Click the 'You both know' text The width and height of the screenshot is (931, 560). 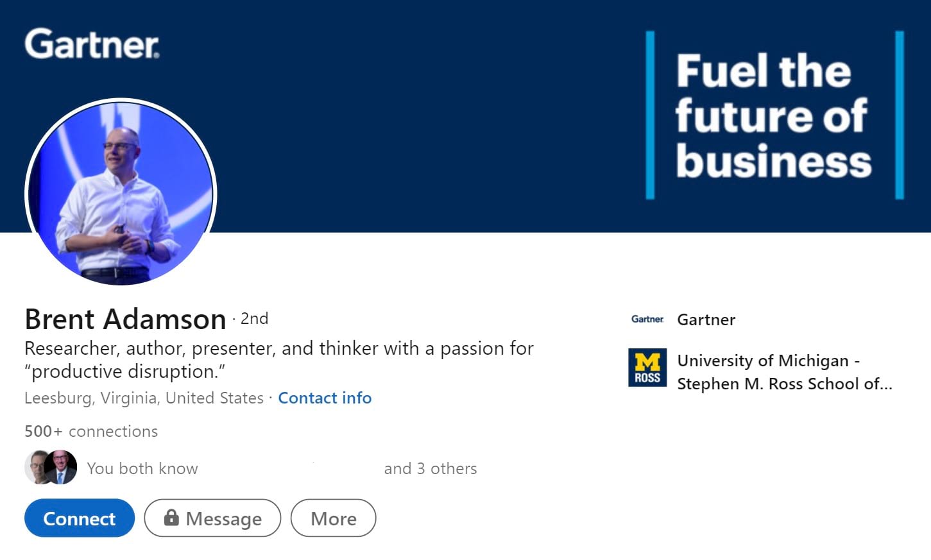[x=142, y=468]
